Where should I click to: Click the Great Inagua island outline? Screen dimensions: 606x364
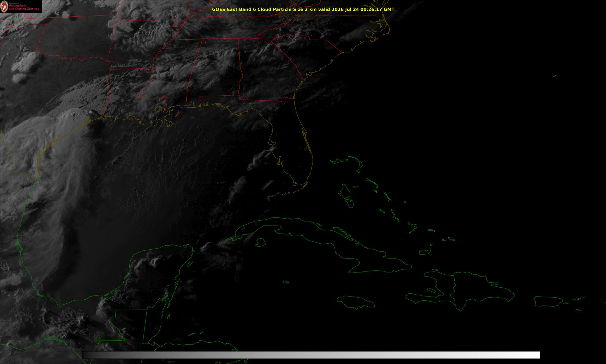425,251
